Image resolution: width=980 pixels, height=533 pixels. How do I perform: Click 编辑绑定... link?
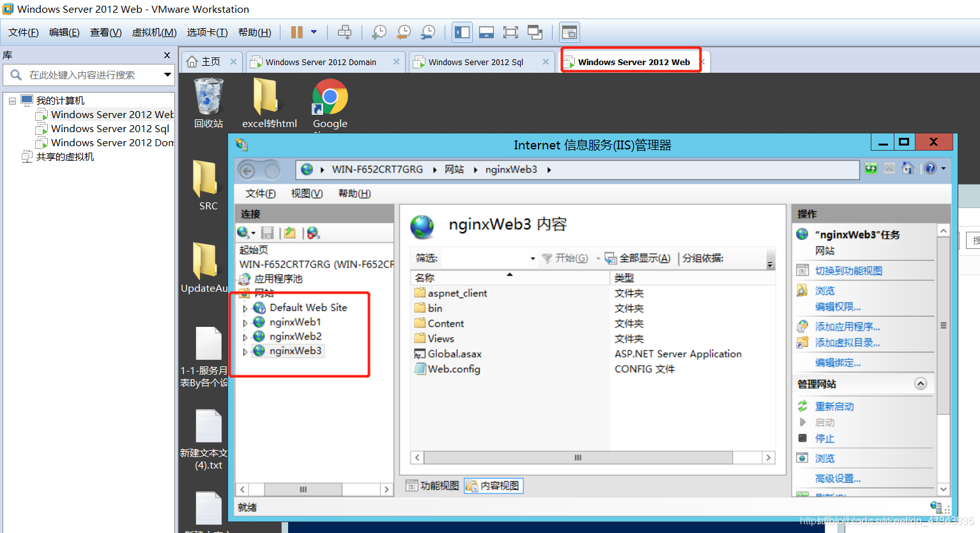(838, 363)
